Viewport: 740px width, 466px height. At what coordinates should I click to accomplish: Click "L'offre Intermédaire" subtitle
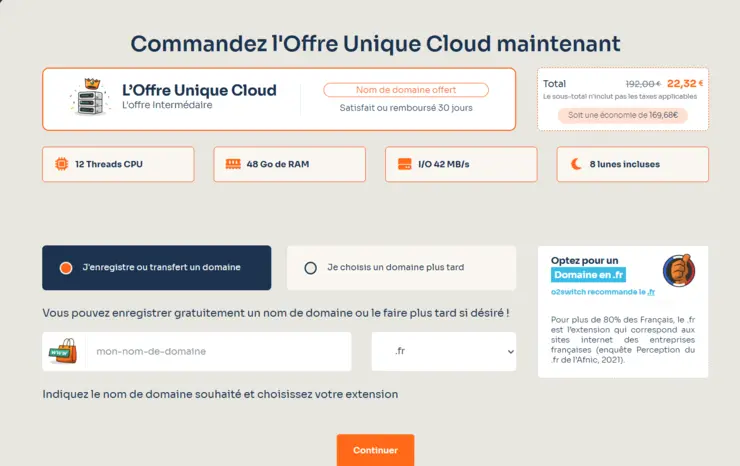167,105
